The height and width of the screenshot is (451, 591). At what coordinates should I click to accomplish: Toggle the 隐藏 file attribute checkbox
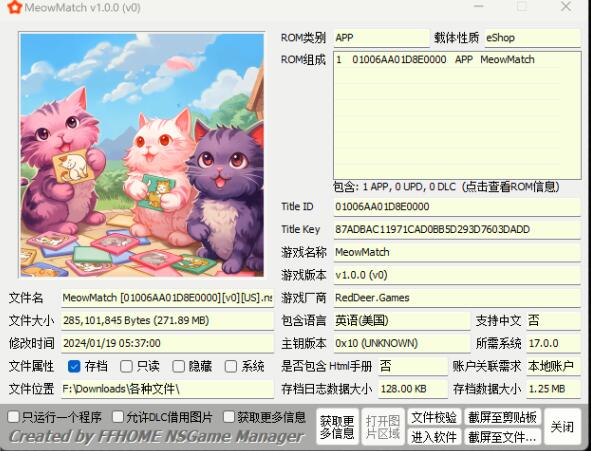pos(178,366)
